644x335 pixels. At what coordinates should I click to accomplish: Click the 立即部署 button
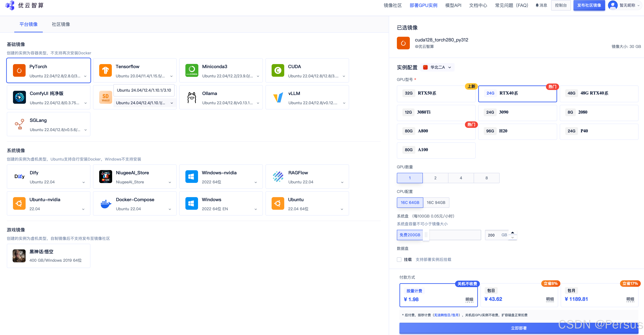pos(519,328)
